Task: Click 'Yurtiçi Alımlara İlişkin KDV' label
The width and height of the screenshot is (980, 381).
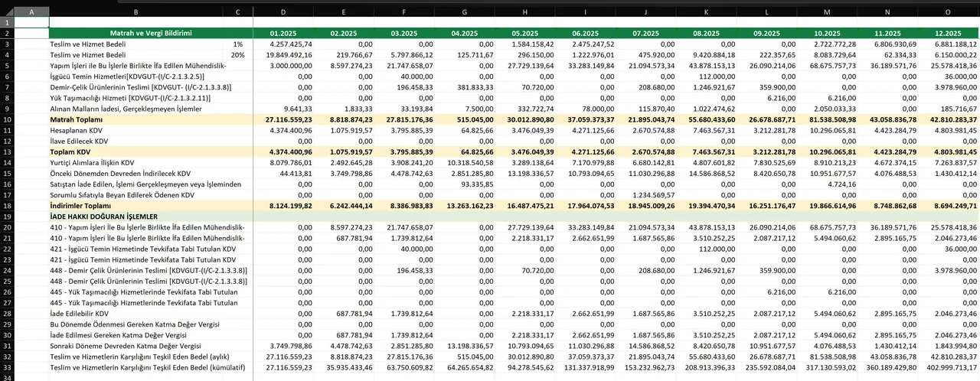Action: pyautogui.click(x=92, y=163)
